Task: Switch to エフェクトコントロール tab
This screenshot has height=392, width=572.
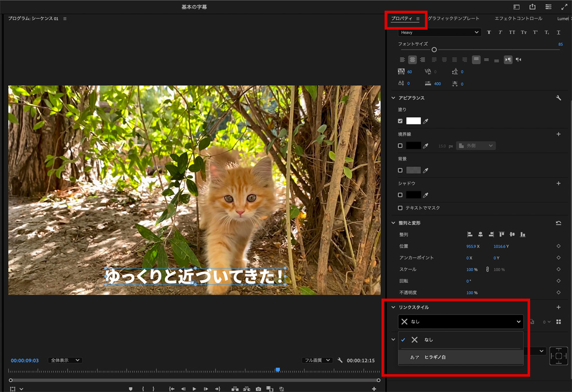Action: coord(518,18)
